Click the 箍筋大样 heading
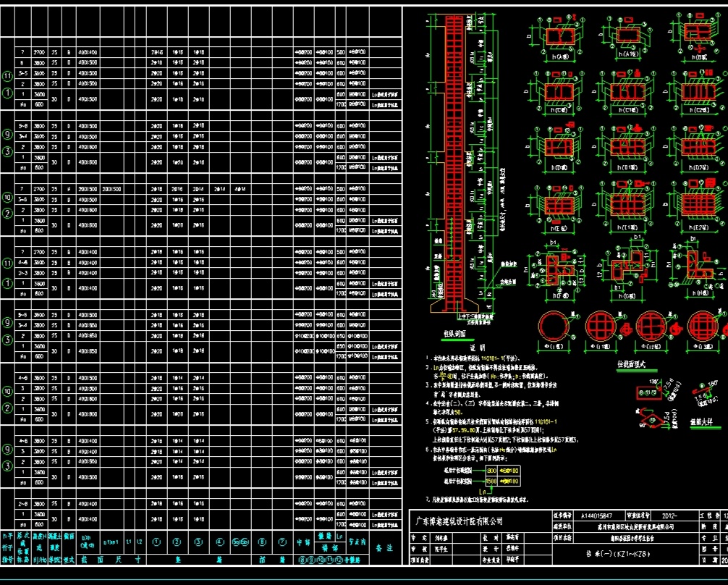This screenshot has width=728, height=585. point(701,422)
